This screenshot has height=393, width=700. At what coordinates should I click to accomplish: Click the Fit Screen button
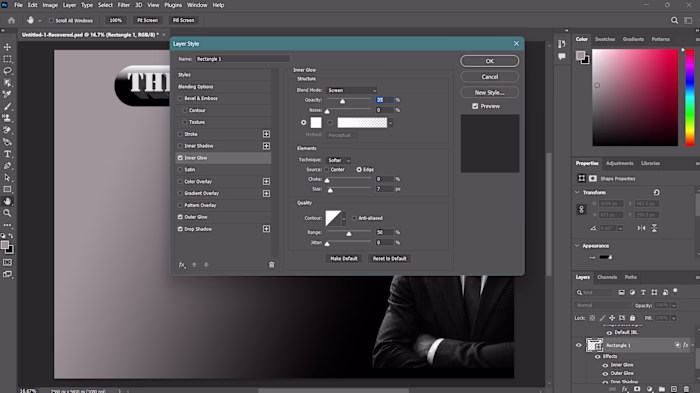(x=147, y=21)
